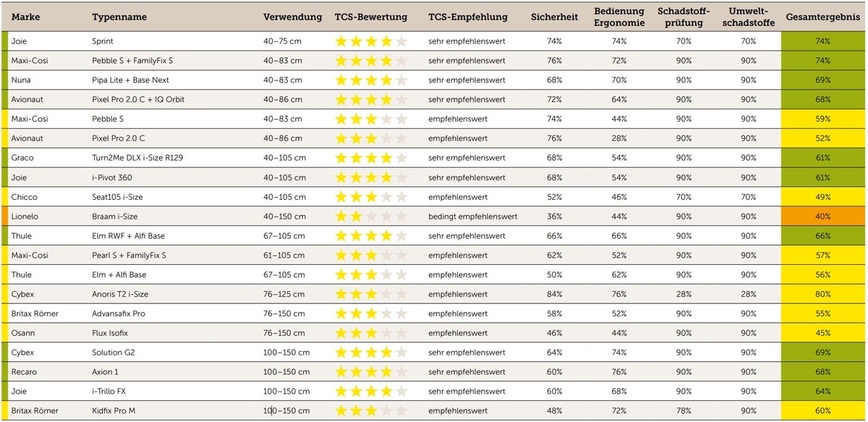
Task: Click the yellow 80% Gesamtergebnis cell for Cybex Anoris
Action: coord(822,295)
